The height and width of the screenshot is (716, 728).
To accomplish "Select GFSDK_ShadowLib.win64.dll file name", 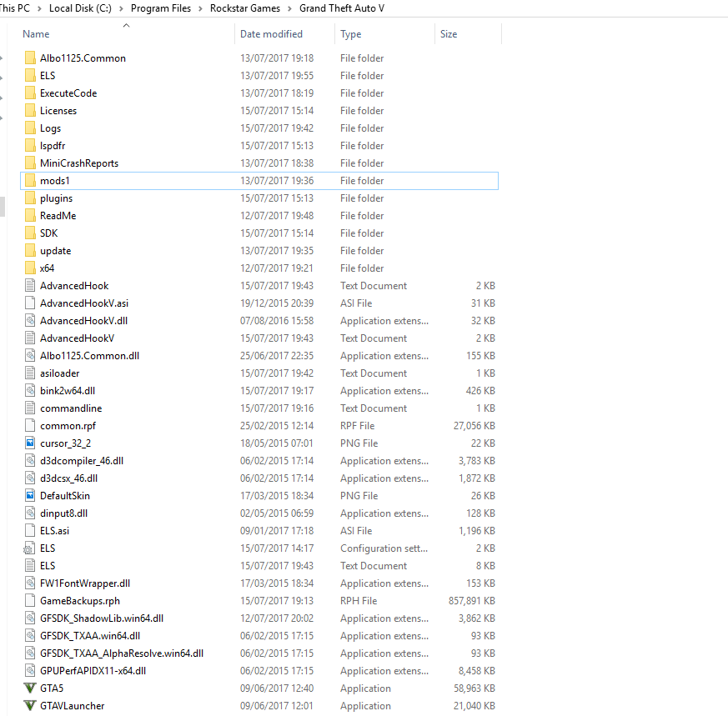I will click(102, 618).
